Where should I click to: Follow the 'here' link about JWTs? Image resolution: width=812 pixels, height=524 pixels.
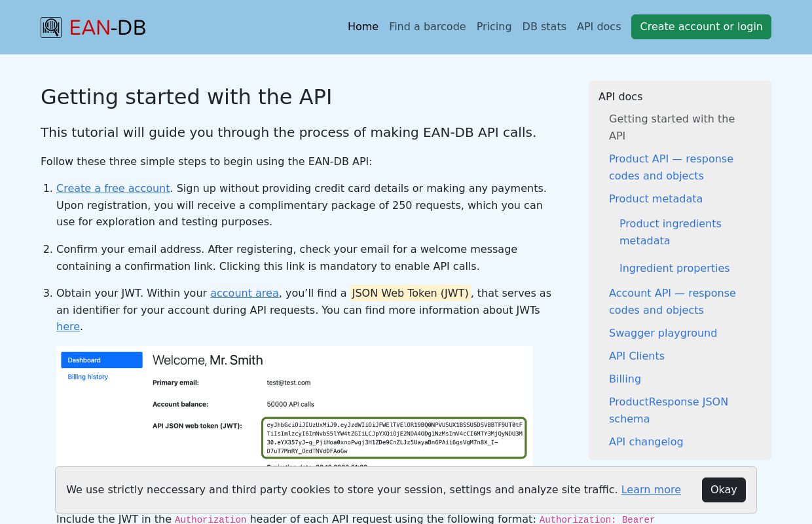point(68,326)
